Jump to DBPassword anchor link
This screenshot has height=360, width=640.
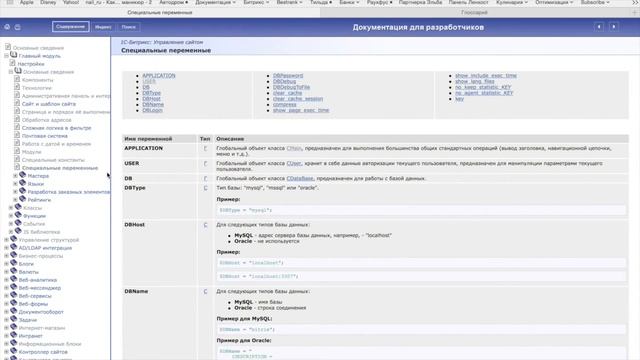288,76
